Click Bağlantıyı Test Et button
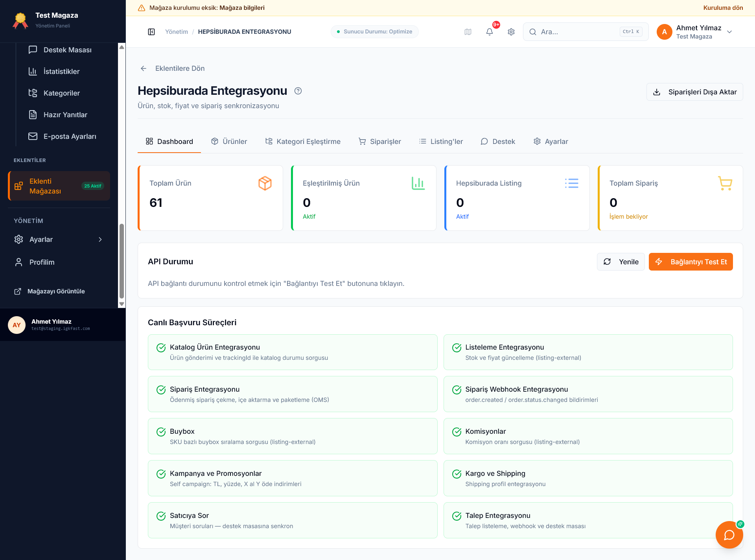The image size is (755, 560). [691, 262]
